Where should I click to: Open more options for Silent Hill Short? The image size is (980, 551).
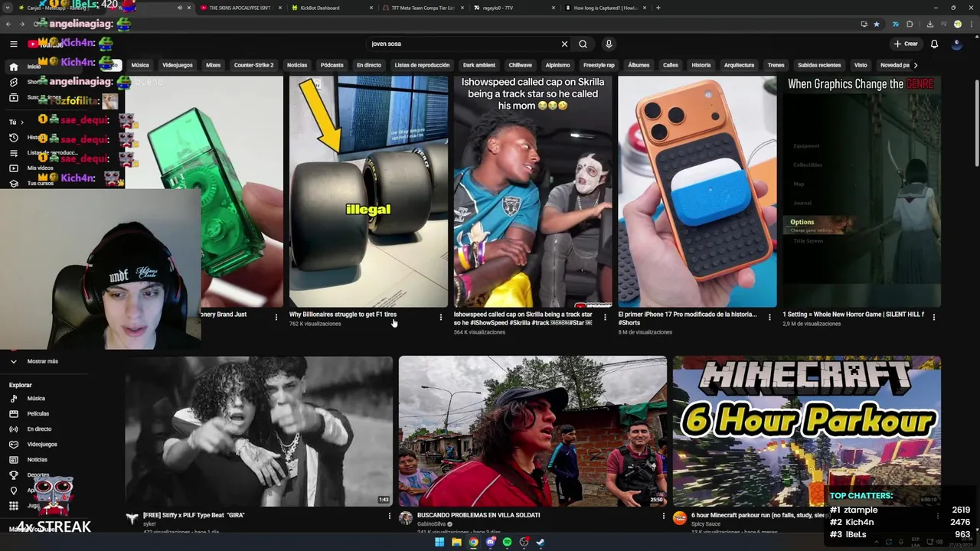934,317
